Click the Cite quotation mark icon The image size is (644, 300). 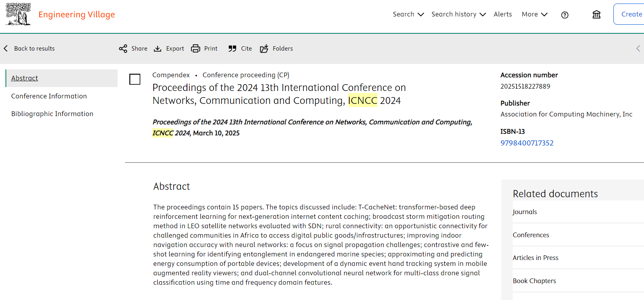point(232,49)
